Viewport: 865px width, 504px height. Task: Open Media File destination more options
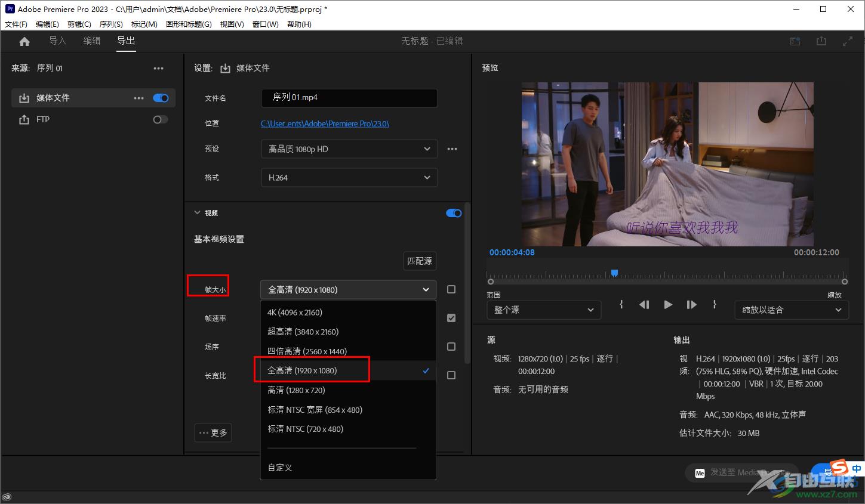[x=139, y=98]
